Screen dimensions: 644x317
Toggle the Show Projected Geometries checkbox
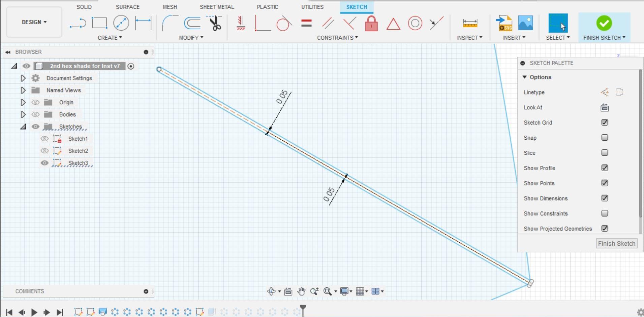point(605,228)
